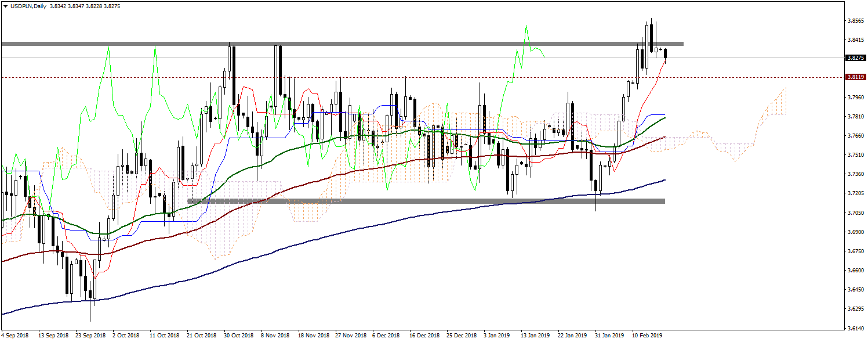Screen dimensions: 868x342
Task: Click the OHLC values in the chart header
Action: point(81,5)
